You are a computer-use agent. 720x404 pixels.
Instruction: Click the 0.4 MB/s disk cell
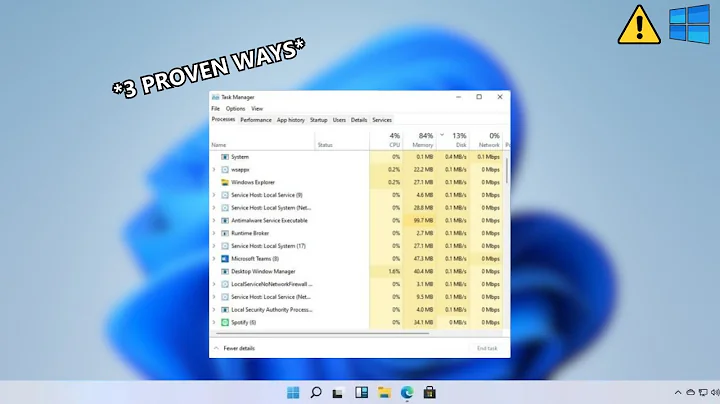[453, 157]
